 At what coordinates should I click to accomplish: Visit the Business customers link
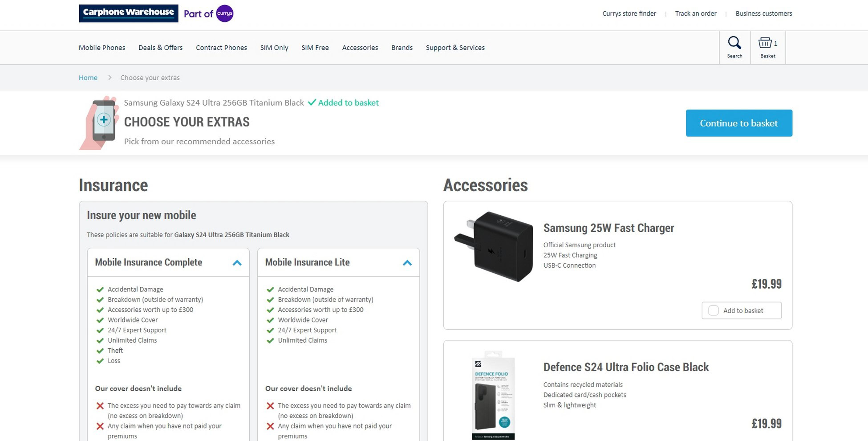[x=764, y=14]
